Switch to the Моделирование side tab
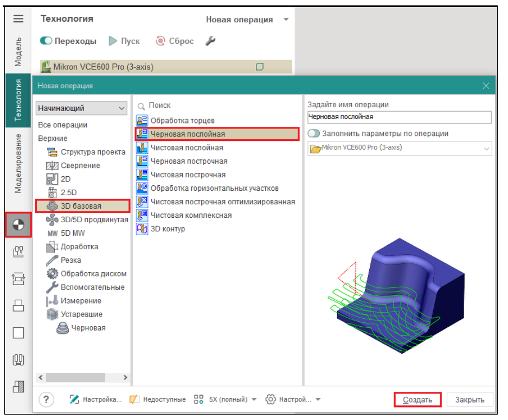The image size is (508, 420). click(x=18, y=163)
